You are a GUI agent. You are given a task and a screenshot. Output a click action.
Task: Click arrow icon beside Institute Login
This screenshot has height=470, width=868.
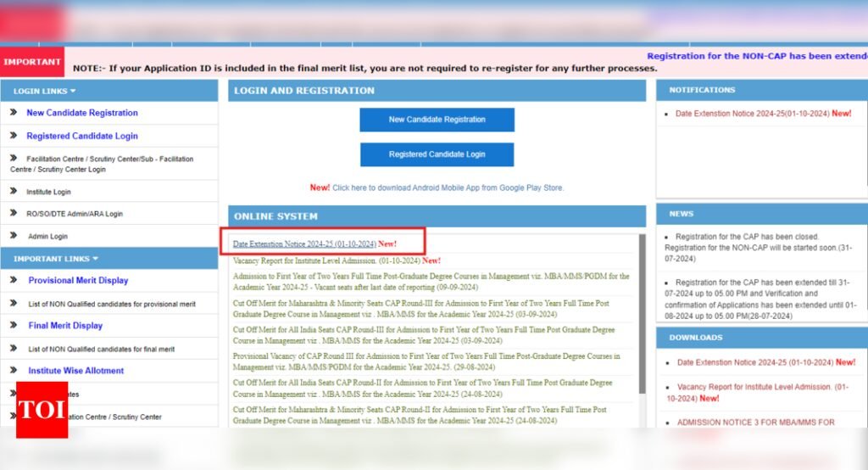[14, 192]
